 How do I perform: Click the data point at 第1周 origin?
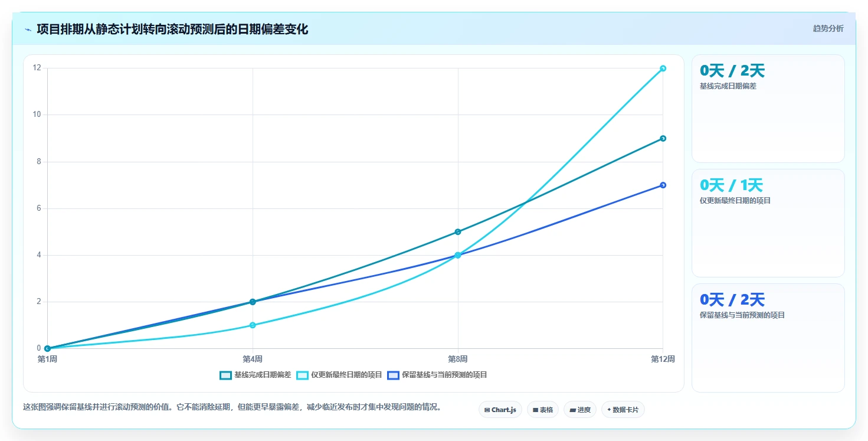tap(47, 348)
